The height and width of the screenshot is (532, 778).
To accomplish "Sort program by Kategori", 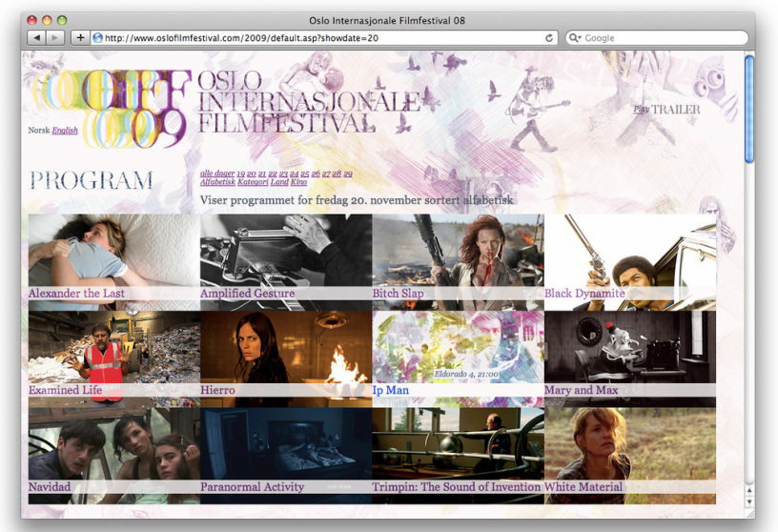I will pos(253,182).
